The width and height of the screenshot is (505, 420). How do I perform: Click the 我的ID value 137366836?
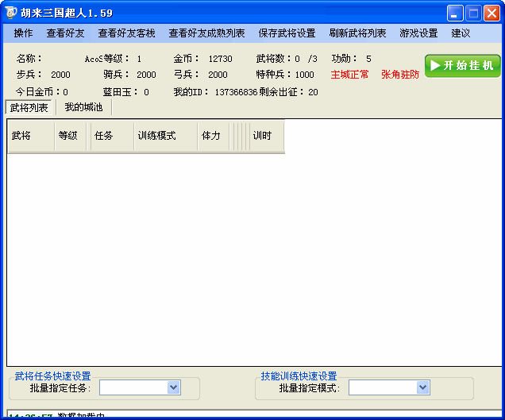click(236, 92)
